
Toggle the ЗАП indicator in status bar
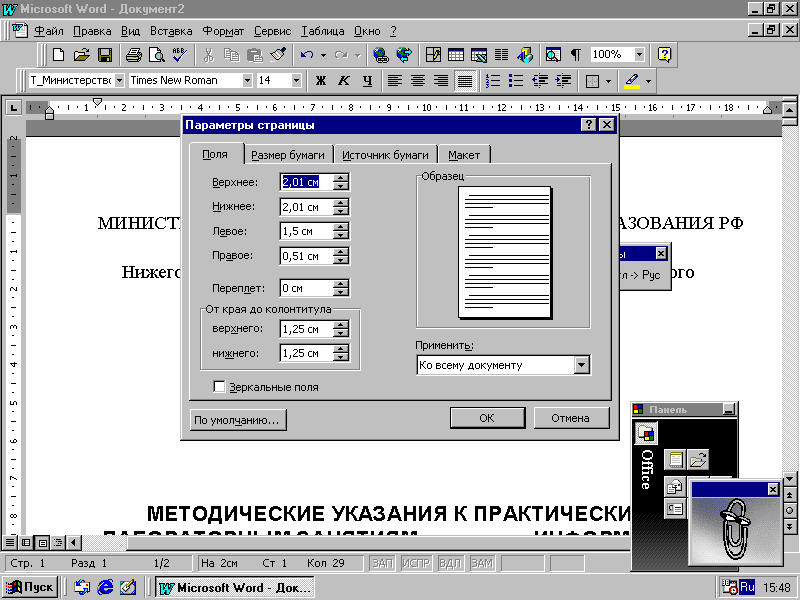point(382,563)
